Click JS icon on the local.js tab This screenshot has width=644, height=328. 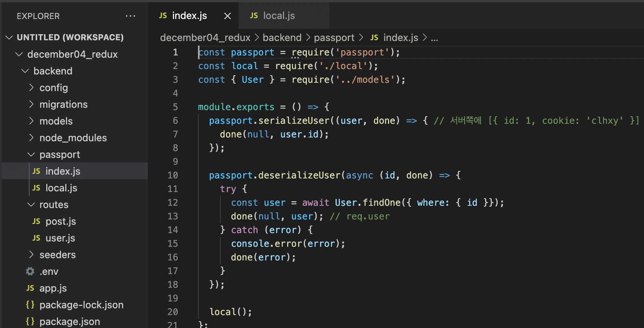254,16
